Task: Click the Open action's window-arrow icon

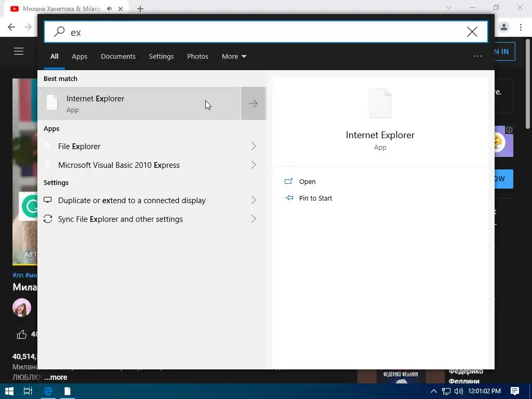Action: [x=288, y=181]
